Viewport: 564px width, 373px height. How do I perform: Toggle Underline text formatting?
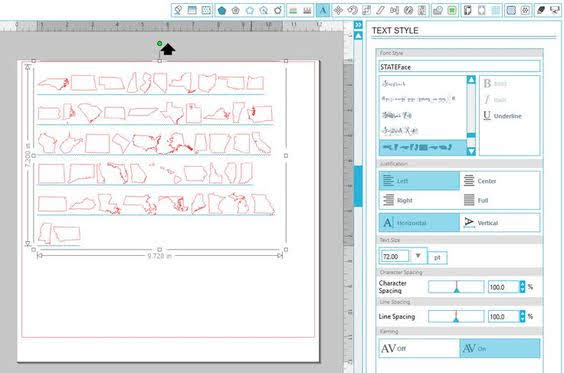(x=502, y=116)
